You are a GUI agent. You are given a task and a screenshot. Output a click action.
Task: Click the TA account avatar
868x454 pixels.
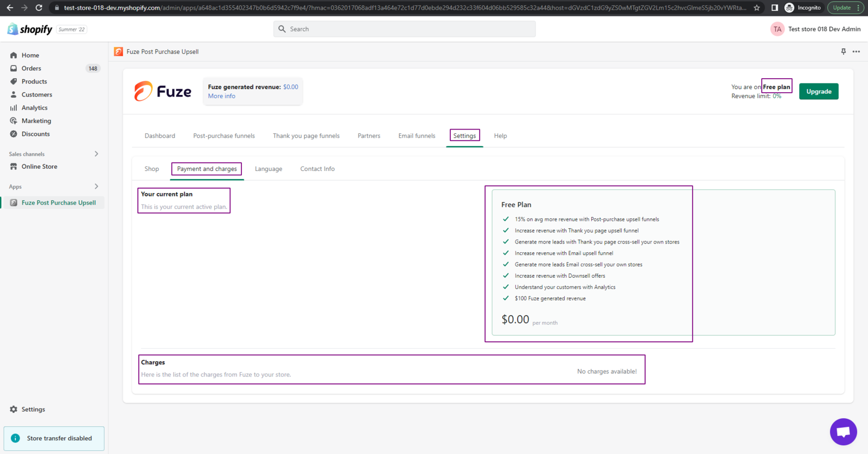click(777, 29)
